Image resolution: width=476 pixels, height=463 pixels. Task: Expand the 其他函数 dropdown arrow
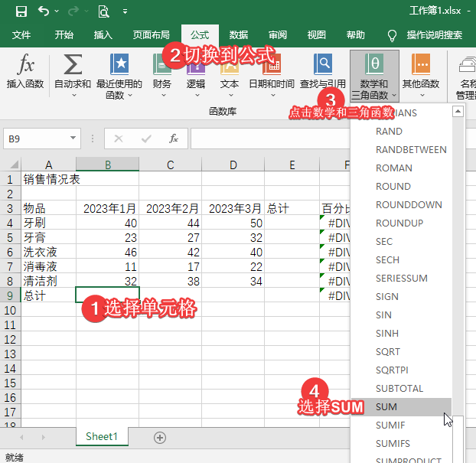422,96
